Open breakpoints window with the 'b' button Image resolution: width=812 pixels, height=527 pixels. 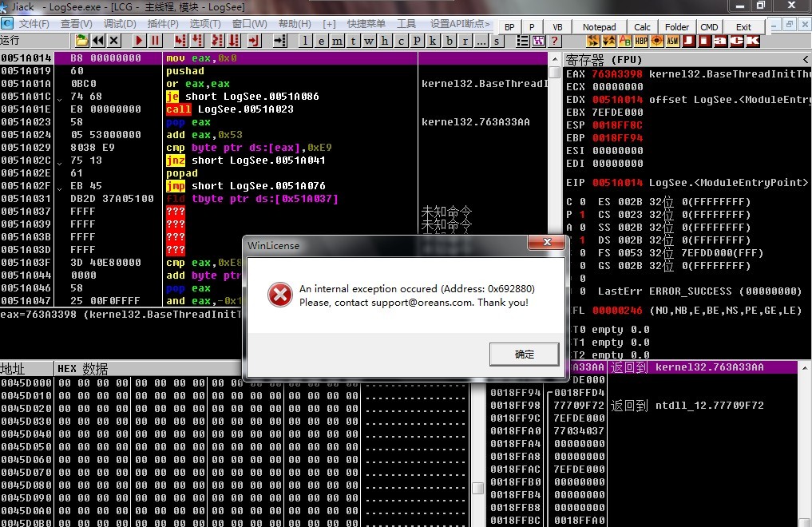[449, 41]
